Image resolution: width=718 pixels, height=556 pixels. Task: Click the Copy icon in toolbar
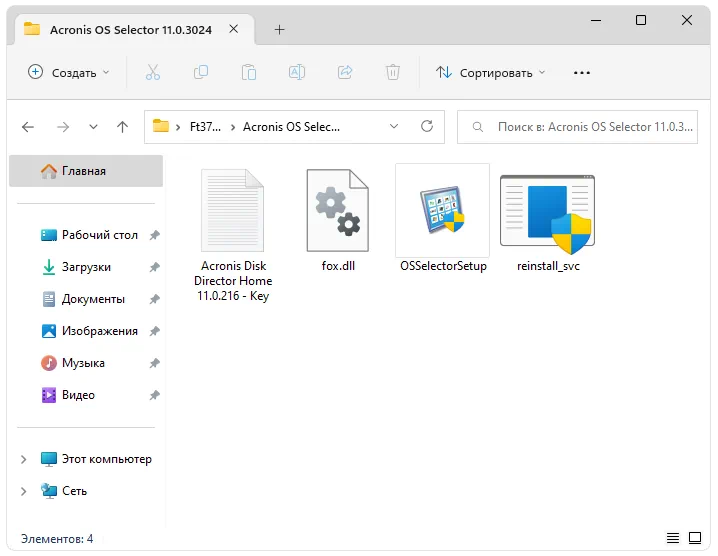(201, 72)
